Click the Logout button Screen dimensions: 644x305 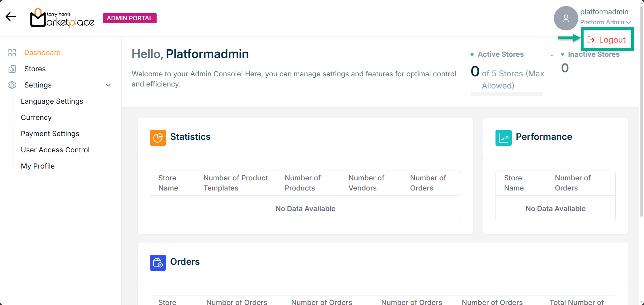click(x=607, y=40)
